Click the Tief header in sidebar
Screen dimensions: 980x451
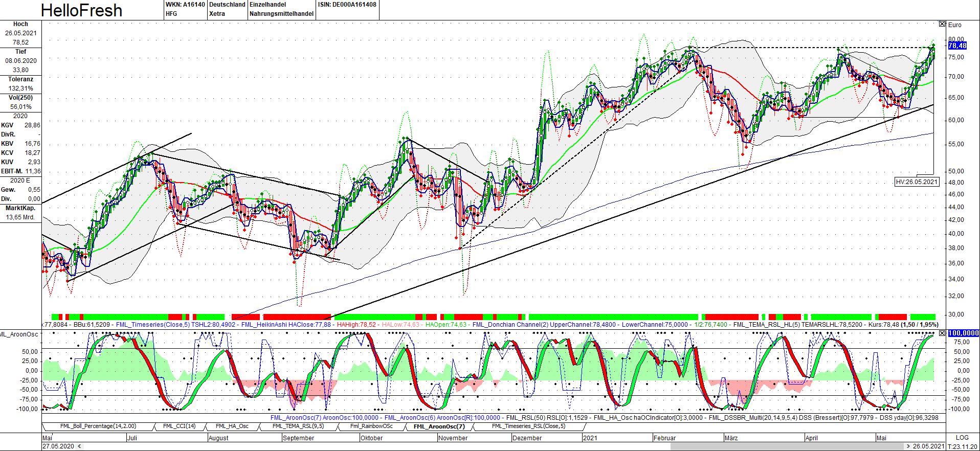(x=20, y=52)
